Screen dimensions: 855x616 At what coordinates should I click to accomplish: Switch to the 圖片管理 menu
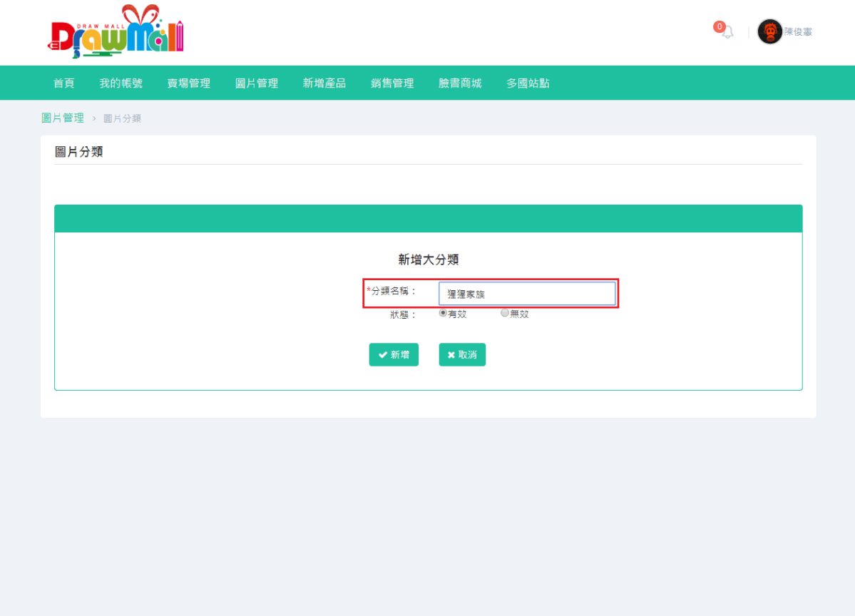point(256,83)
